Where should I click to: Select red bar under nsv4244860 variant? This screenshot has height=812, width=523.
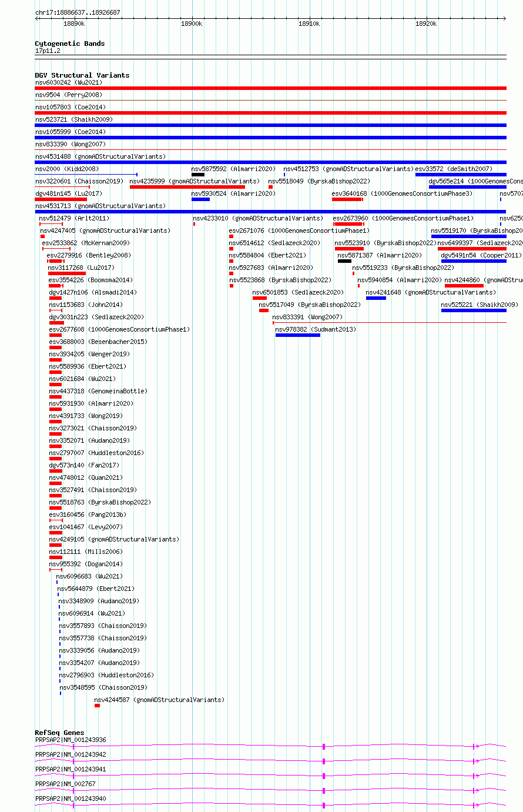(464, 286)
